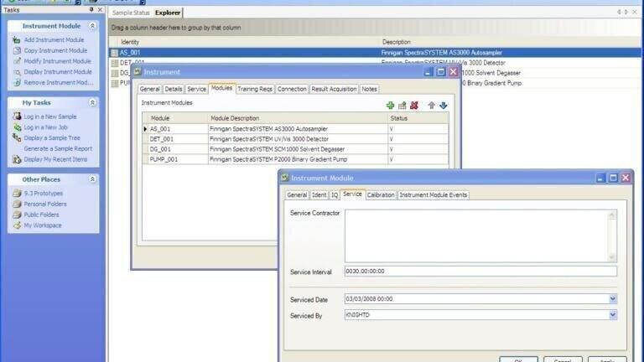Select DG_001 module row in Instrument Modules
The width and height of the screenshot is (644, 362).
pos(296,149)
